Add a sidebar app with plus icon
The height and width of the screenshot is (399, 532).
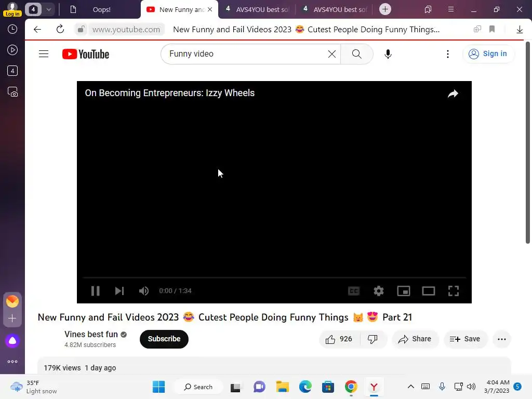point(12,318)
